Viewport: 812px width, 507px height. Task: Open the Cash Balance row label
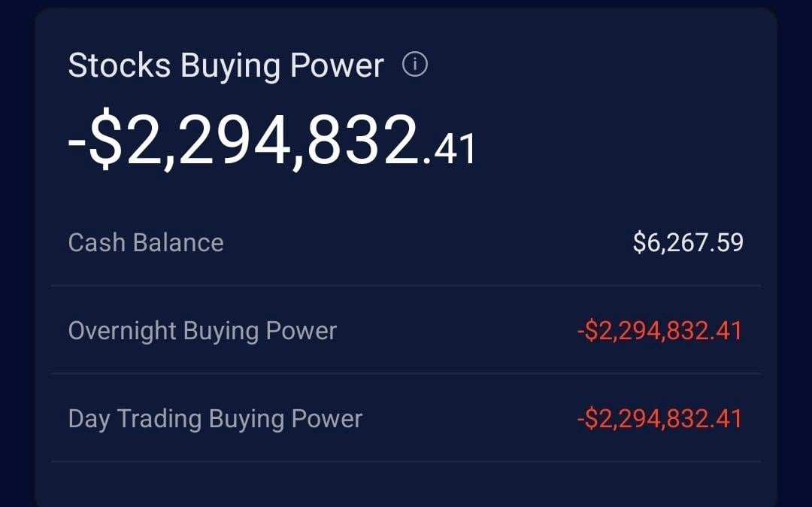pyautogui.click(x=146, y=243)
